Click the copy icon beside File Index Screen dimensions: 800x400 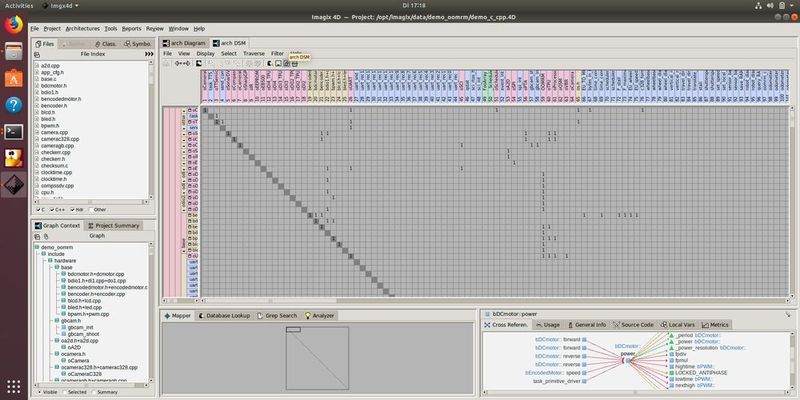tap(37, 54)
